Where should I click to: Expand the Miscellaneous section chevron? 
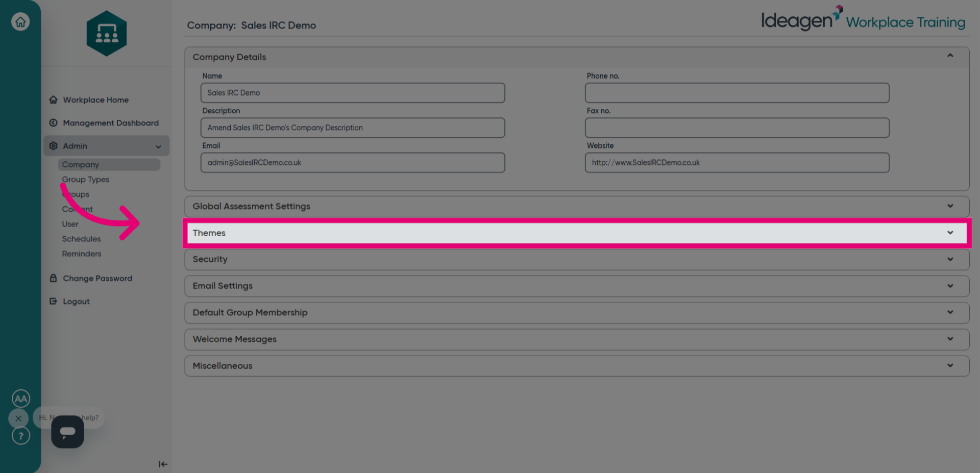point(950,365)
